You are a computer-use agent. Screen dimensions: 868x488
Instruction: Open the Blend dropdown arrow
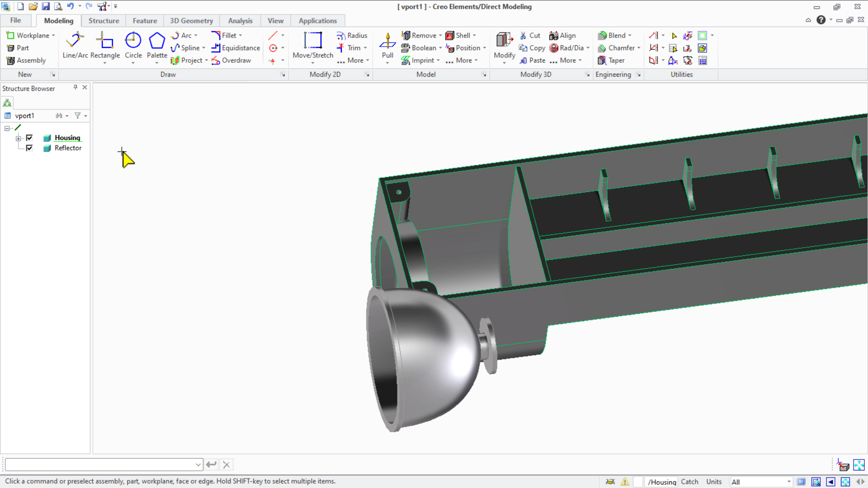pyautogui.click(x=630, y=35)
